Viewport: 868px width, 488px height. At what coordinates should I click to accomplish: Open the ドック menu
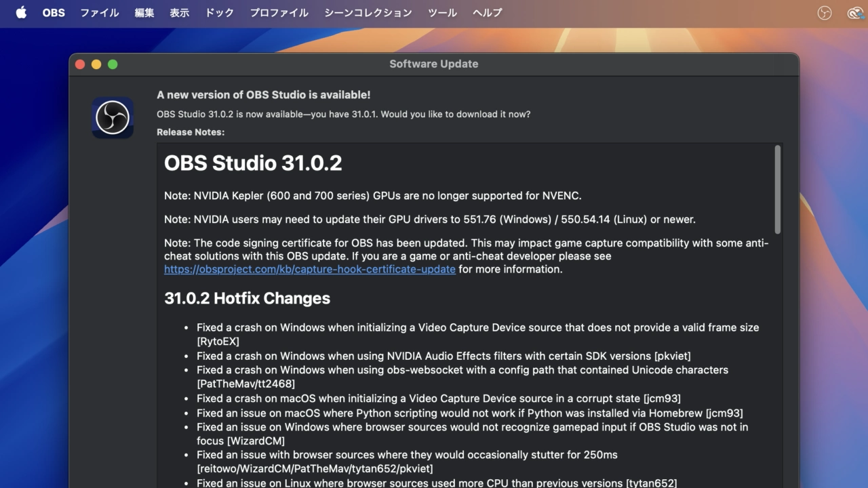click(220, 13)
